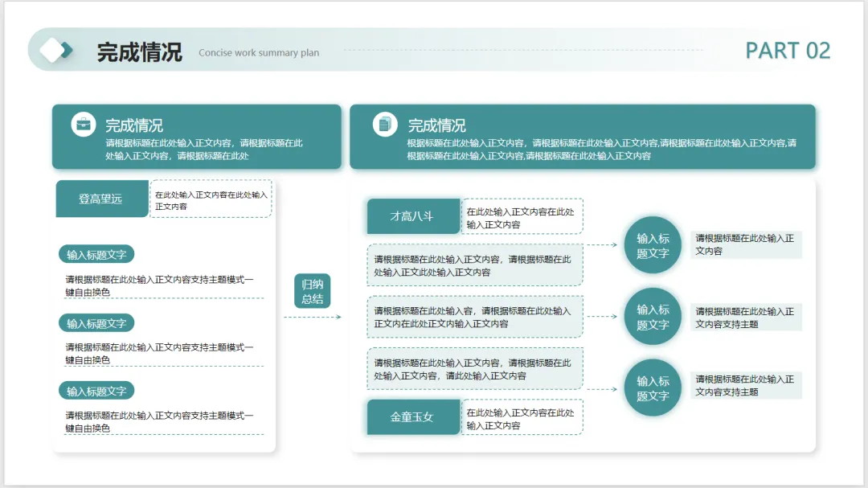Click the dashed text box beside 登高望远
Screen dimensions: 868x488
click(x=211, y=199)
